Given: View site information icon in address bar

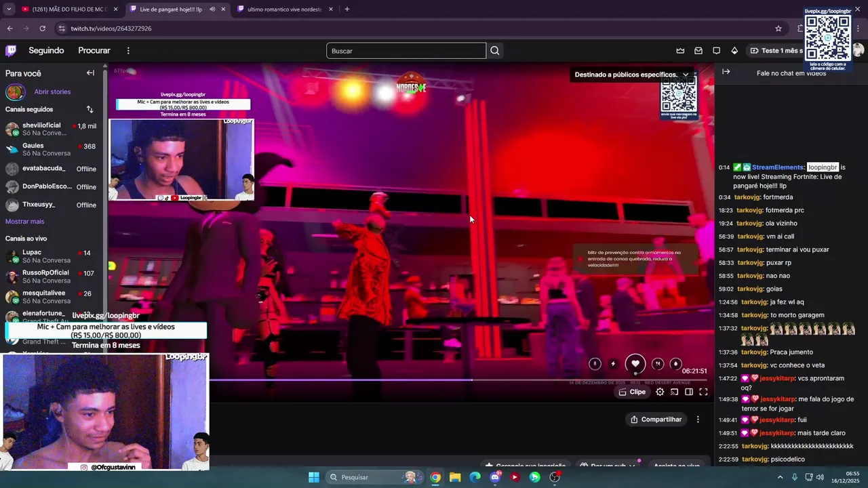Looking at the screenshot, I should click(62, 28).
